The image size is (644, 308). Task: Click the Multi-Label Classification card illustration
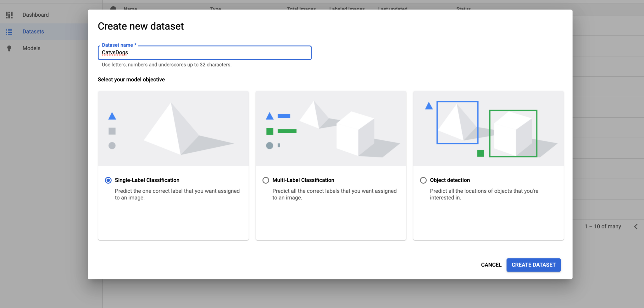point(330,128)
